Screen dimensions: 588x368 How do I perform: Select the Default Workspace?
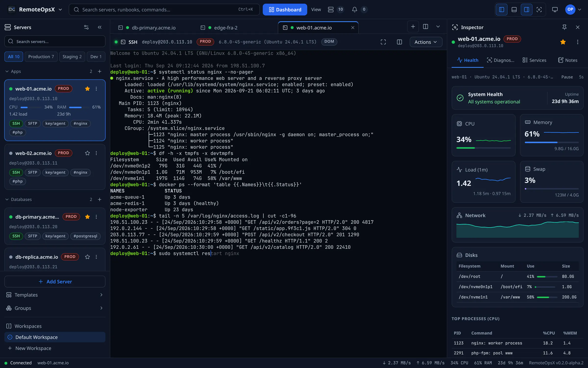(x=55, y=337)
